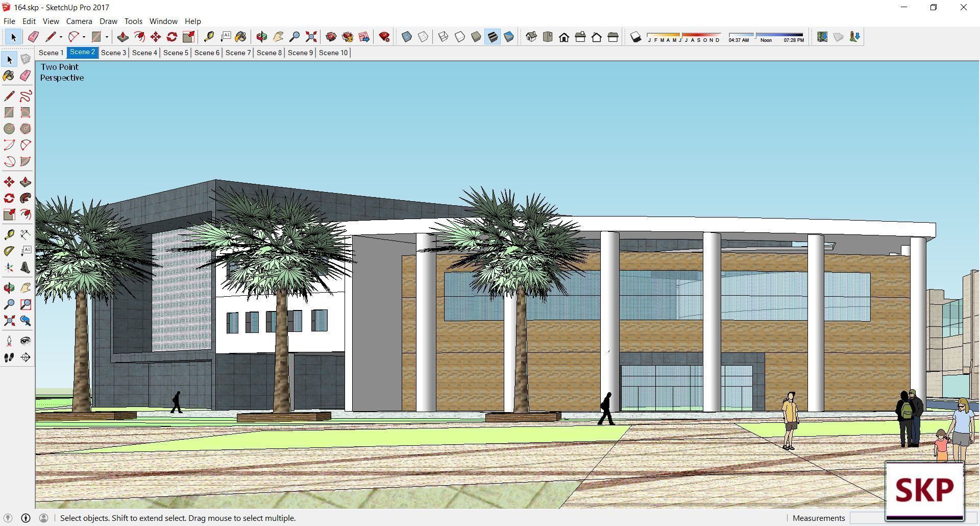
Task: Click the shadow date month slider
Action: click(683, 37)
